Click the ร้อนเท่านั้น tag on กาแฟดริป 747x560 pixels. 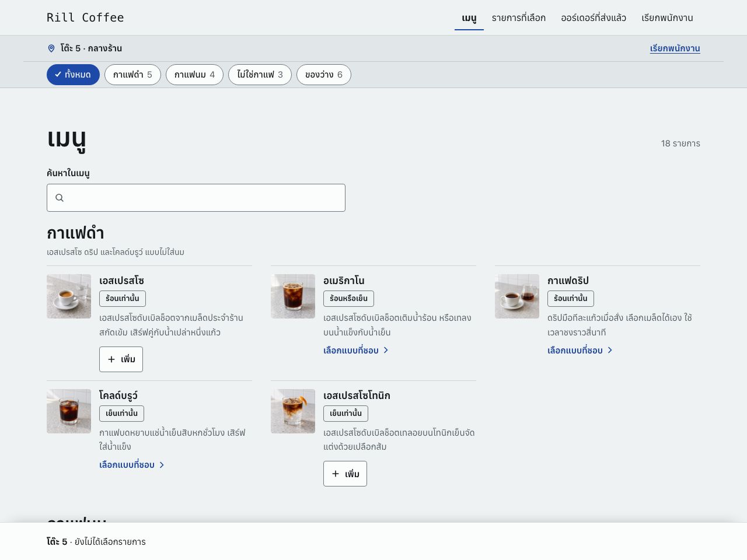click(571, 299)
